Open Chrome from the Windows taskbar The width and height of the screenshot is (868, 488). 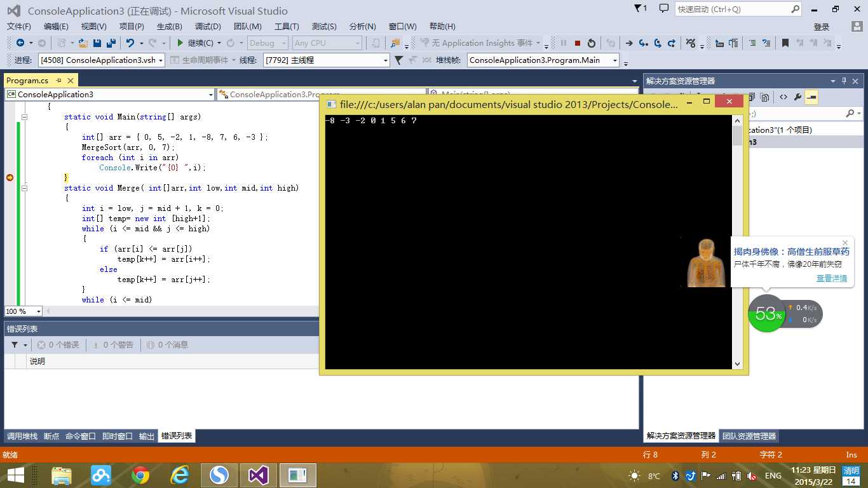(x=140, y=475)
